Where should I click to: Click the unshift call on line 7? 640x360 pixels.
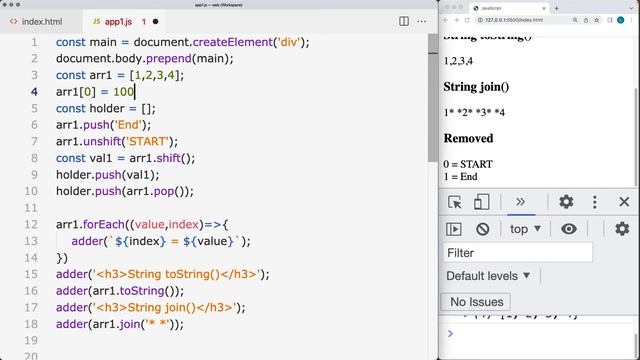click(x=102, y=142)
